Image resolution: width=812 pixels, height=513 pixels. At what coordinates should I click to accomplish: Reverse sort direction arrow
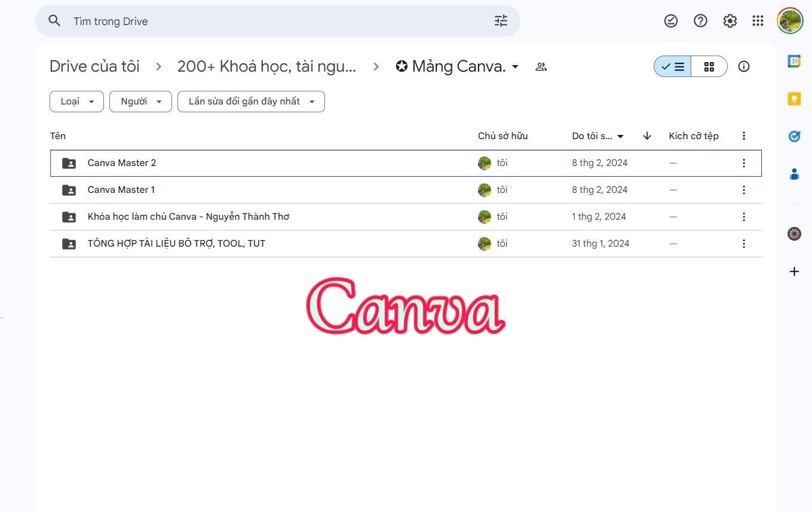click(x=646, y=136)
